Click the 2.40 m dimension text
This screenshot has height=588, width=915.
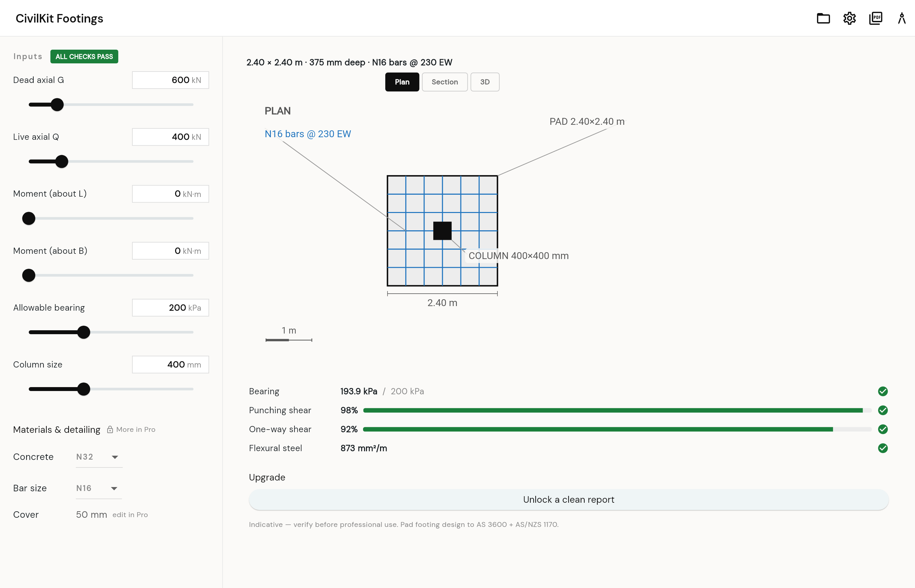[x=442, y=303]
